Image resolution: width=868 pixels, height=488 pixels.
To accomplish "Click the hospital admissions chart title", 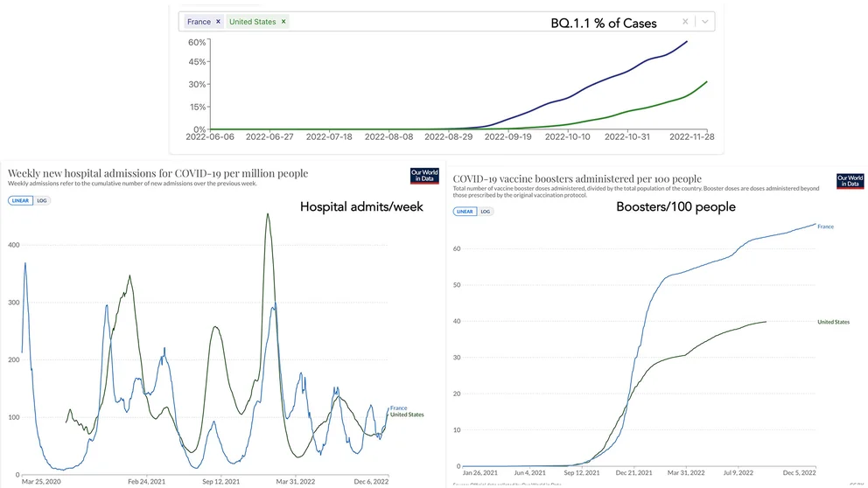I will 157,173.
